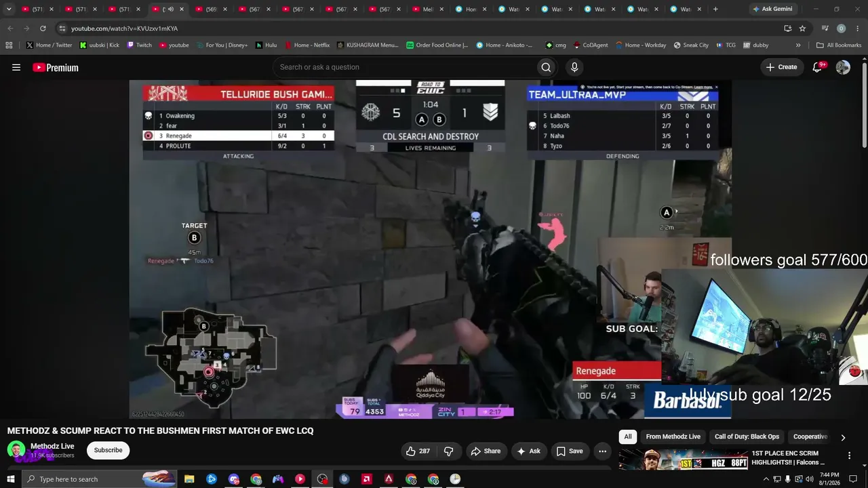Open the tab search dropdown arrow

click(x=9, y=9)
